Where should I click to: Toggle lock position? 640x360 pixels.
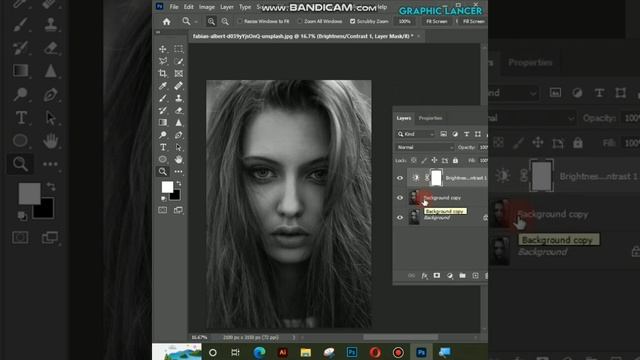[x=434, y=160]
